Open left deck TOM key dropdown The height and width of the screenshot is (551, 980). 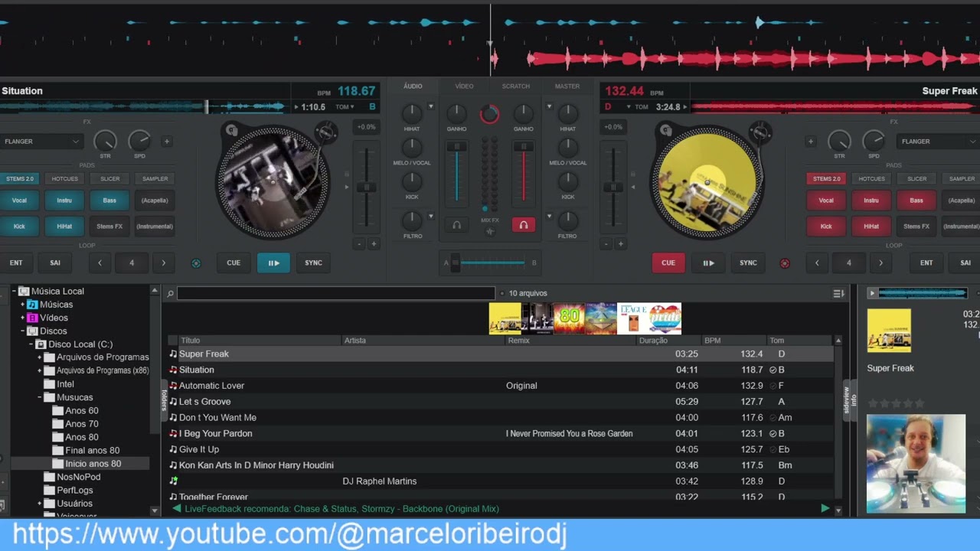coord(345,107)
